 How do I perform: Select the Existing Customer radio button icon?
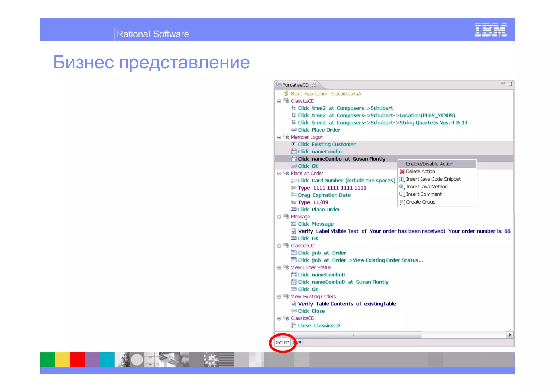tap(293, 144)
